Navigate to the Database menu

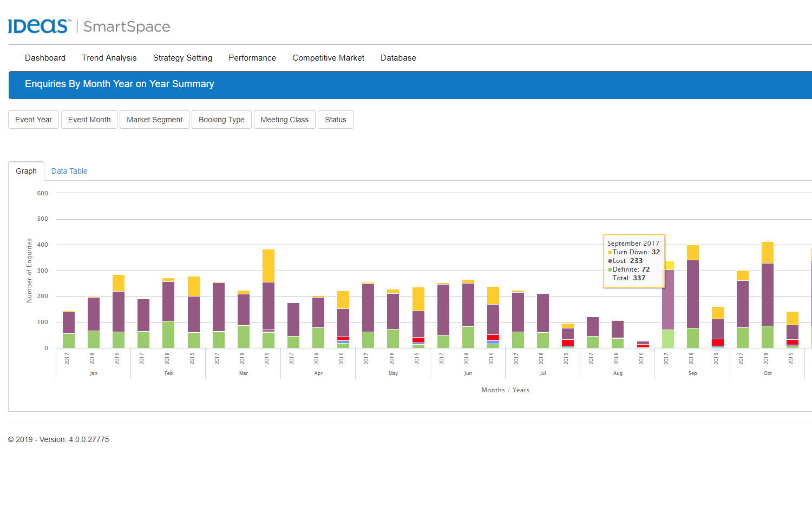tap(398, 58)
